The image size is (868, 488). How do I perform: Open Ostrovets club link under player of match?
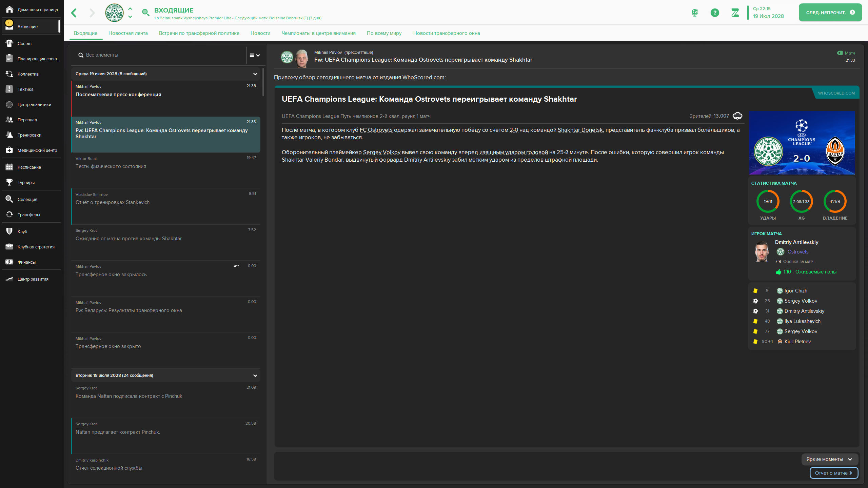pyautogui.click(x=798, y=252)
